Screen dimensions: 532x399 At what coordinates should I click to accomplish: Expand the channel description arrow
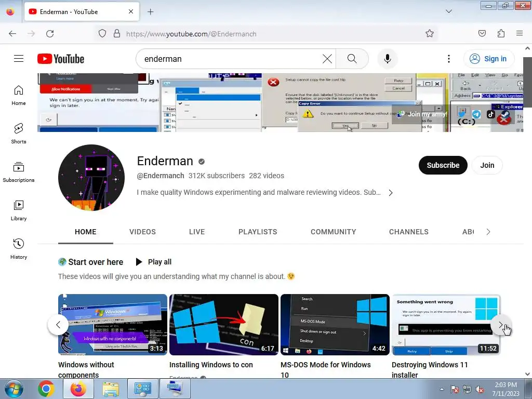point(391,193)
